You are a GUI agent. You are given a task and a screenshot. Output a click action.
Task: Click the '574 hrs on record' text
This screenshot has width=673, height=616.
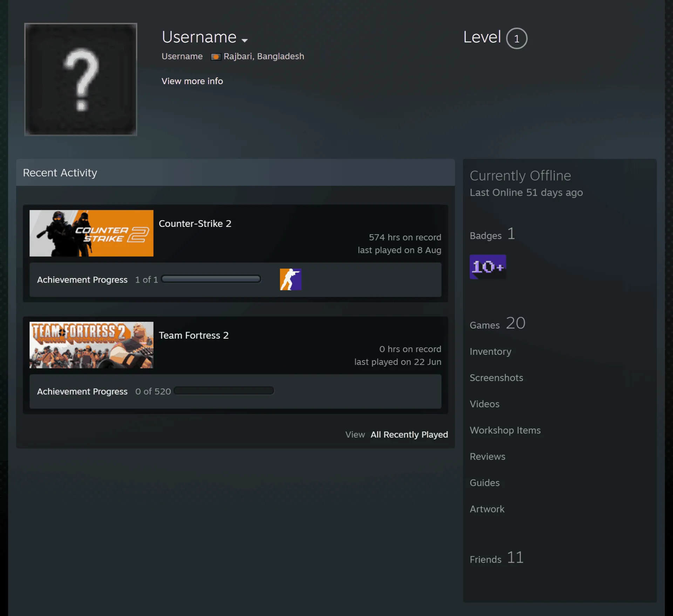pos(405,237)
